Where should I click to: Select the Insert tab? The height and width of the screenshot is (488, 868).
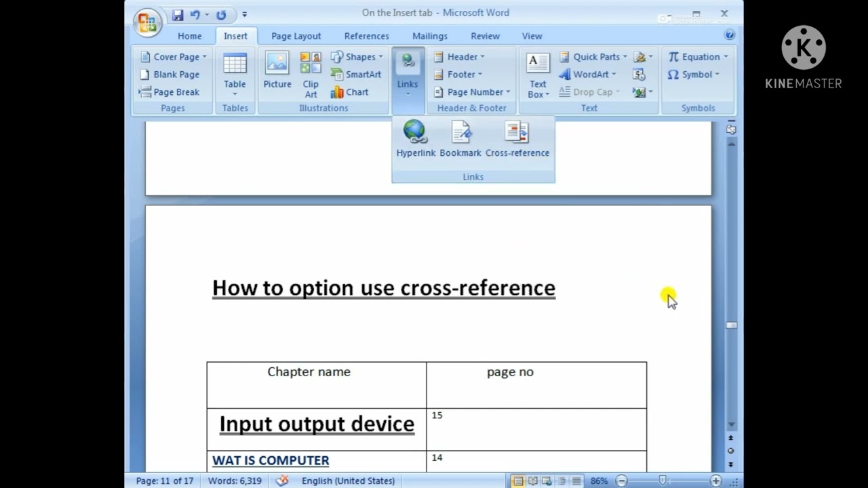coord(236,36)
